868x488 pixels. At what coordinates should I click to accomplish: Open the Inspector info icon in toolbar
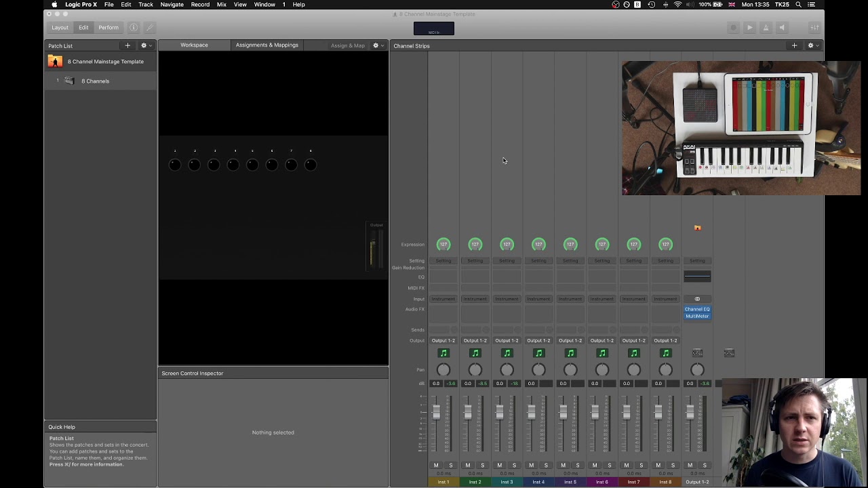(134, 28)
